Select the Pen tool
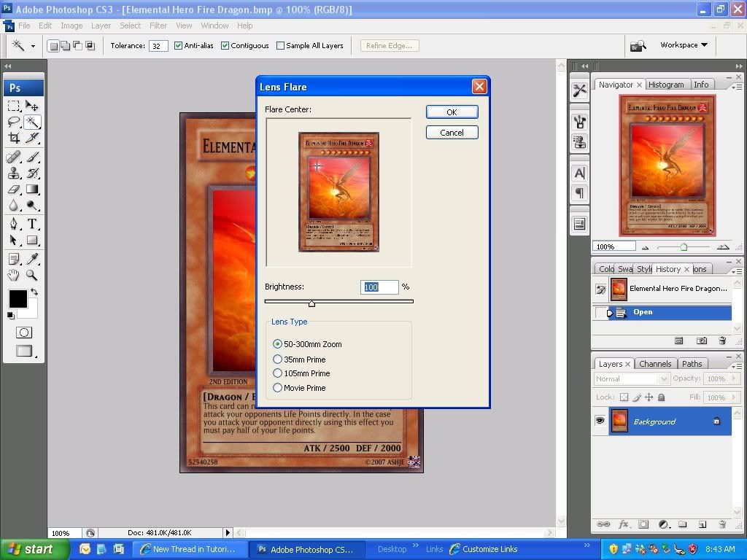This screenshot has width=747, height=560. tap(14, 224)
